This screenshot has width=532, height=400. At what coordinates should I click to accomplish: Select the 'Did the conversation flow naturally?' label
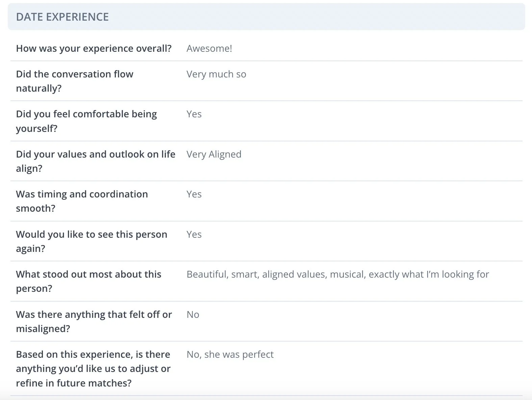click(75, 81)
